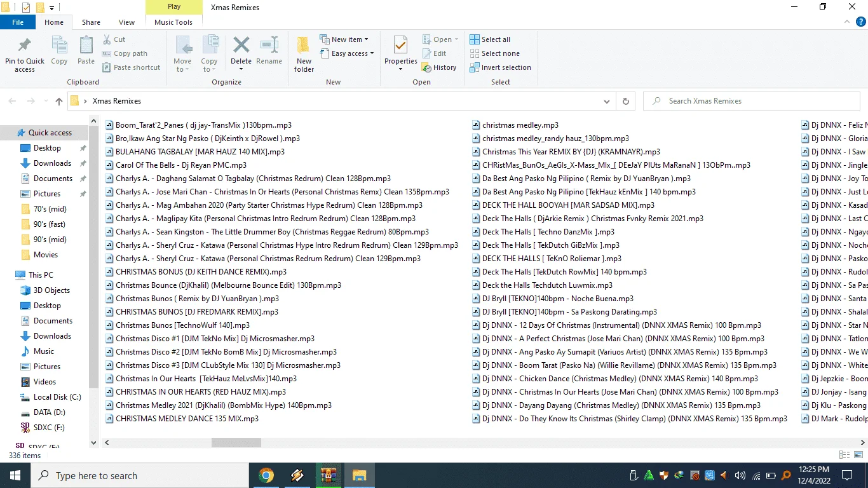Switch to the Home ribbon tab

(54, 22)
